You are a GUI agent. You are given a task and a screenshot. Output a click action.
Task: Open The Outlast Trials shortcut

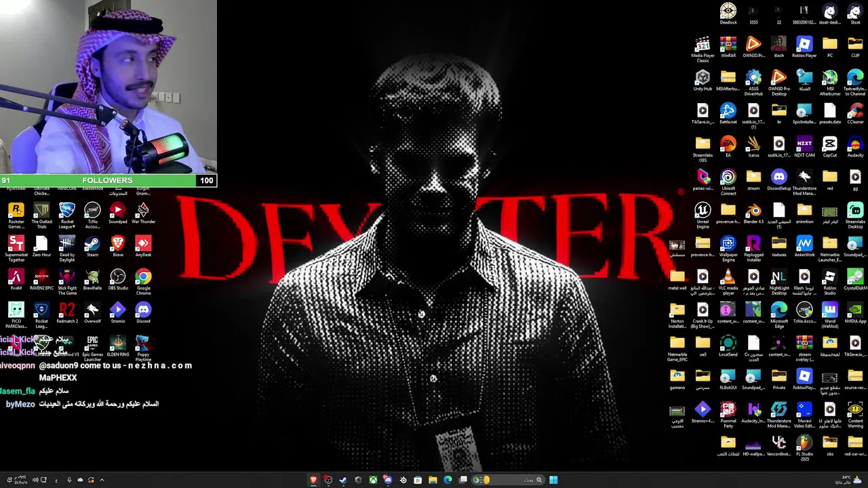[x=41, y=216]
